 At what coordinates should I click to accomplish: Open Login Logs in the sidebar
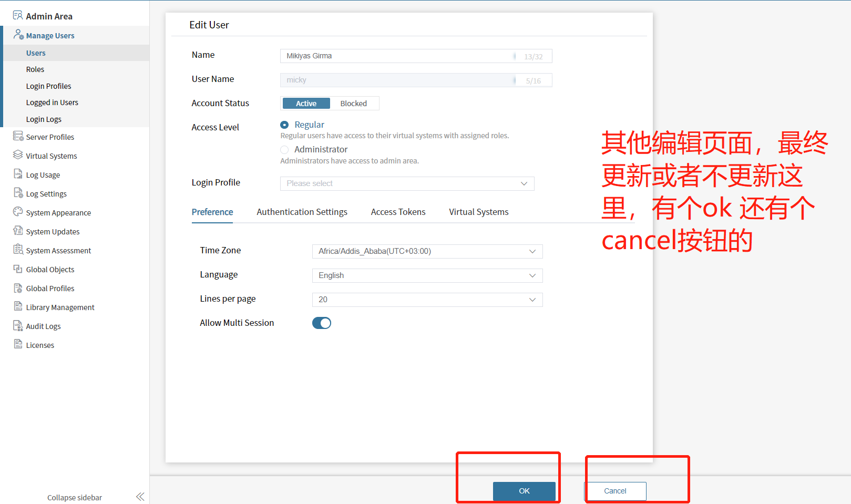pyautogui.click(x=44, y=119)
